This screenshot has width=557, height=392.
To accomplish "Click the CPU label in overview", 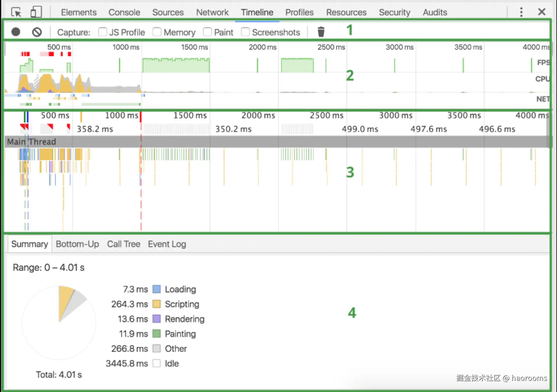I will pyautogui.click(x=542, y=79).
